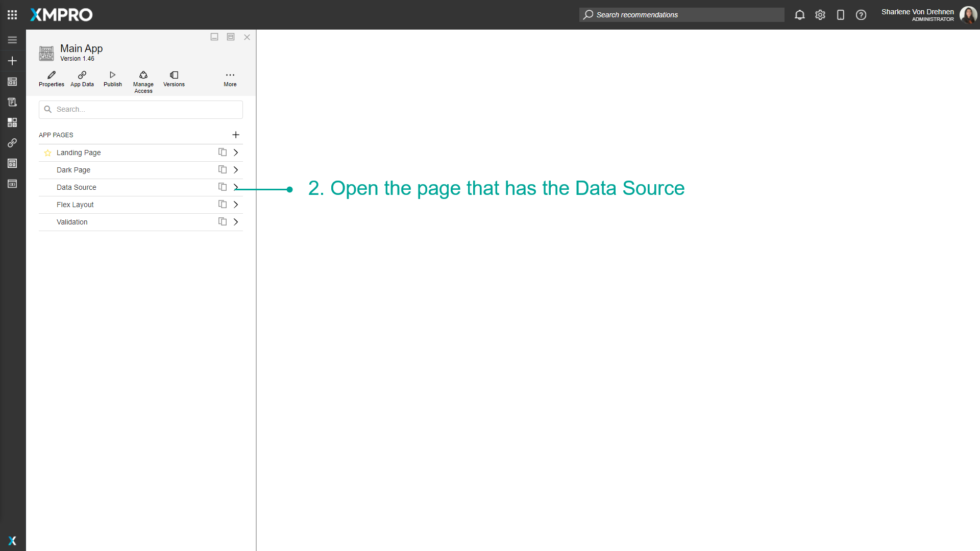This screenshot has height=551, width=980.
Task: Duplicate the Dark Page
Action: pyautogui.click(x=222, y=169)
